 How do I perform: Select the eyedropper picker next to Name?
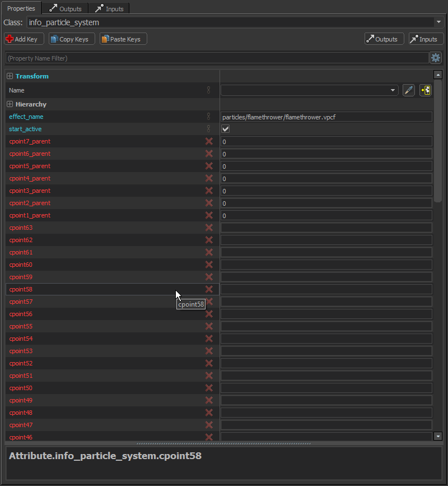pos(408,90)
